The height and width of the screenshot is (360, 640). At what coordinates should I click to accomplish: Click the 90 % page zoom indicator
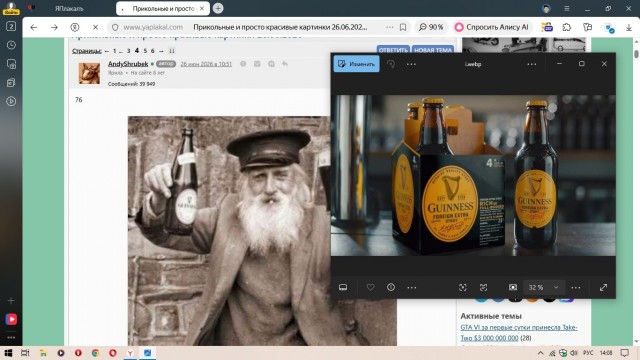(x=431, y=27)
